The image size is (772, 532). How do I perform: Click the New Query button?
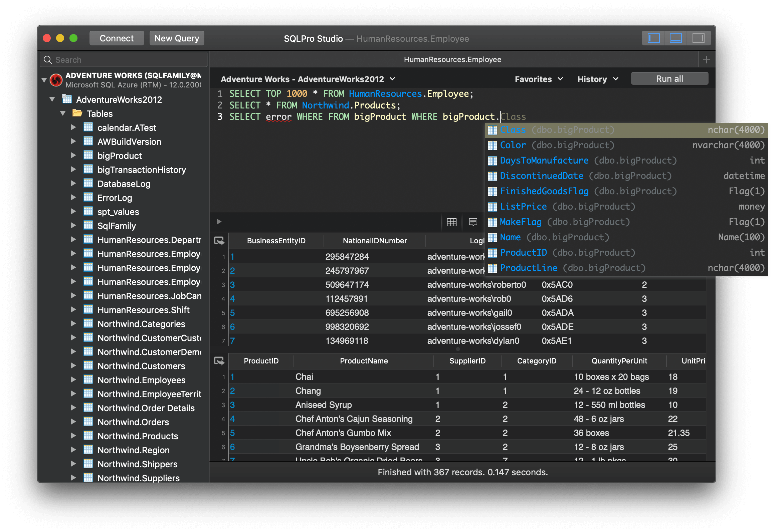point(177,38)
